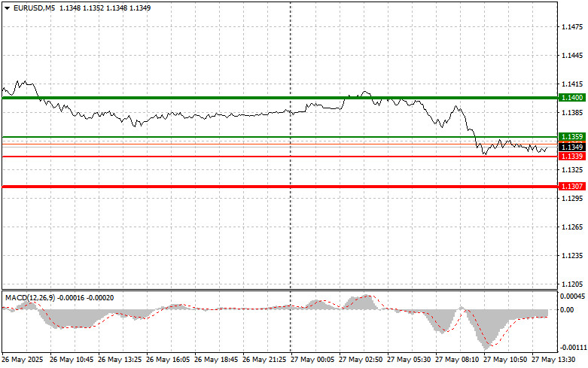
Task: Click the 26 May 10:45 time label
Action: pos(72,360)
